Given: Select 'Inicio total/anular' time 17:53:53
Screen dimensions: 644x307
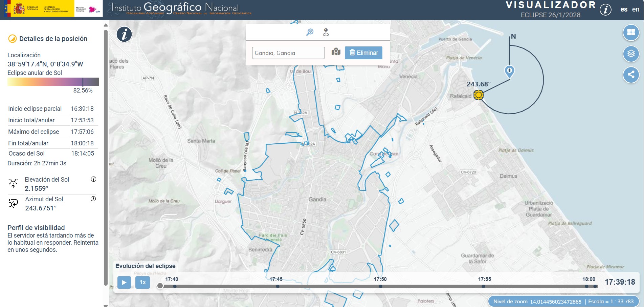Looking at the screenshot, I should point(82,120).
